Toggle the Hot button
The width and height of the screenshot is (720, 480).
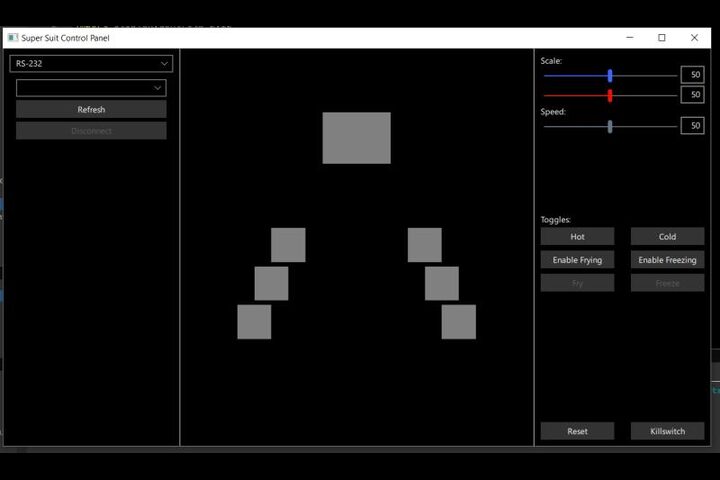click(x=577, y=237)
